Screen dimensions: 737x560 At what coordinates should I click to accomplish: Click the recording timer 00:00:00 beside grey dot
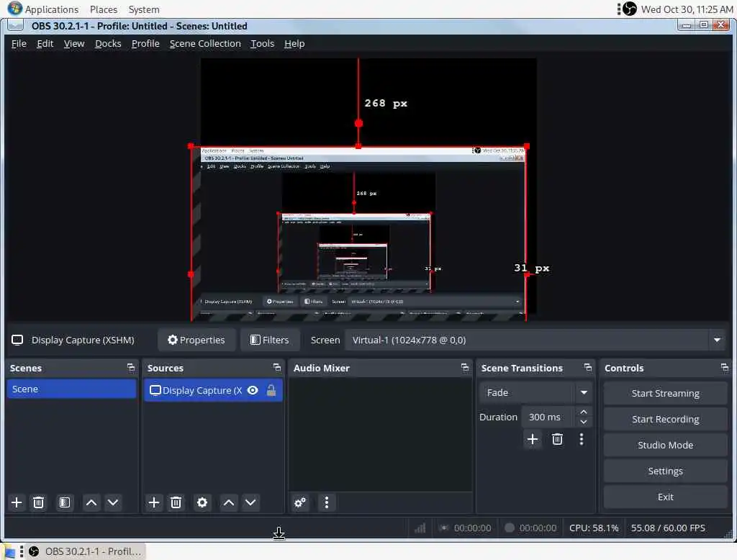coord(538,528)
